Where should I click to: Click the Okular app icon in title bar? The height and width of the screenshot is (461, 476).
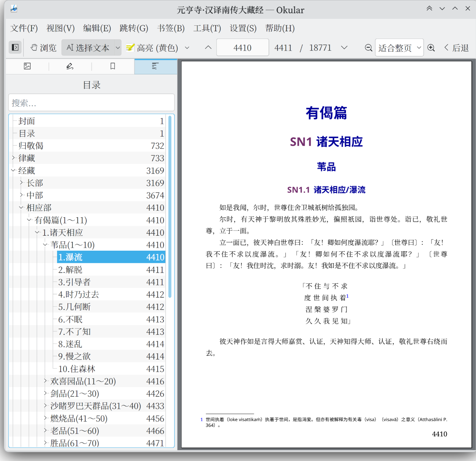[14, 9]
